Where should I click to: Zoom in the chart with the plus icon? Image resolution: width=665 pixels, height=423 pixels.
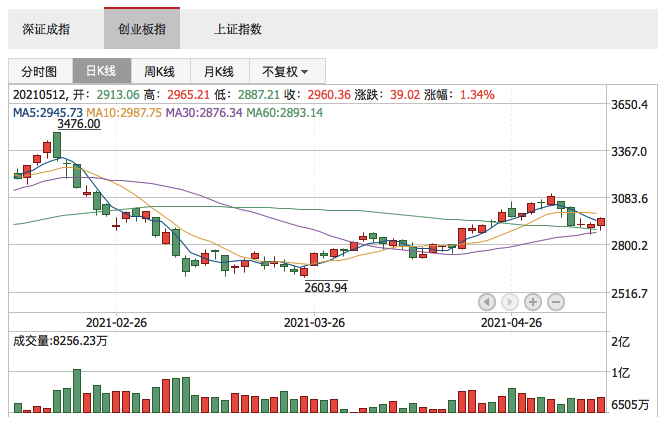tap(533, 302)
